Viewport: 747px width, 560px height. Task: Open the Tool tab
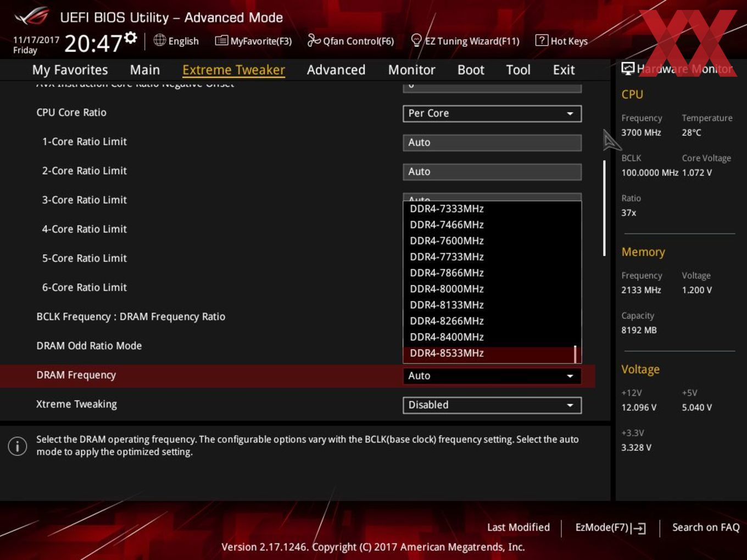(x=518, y=70)
